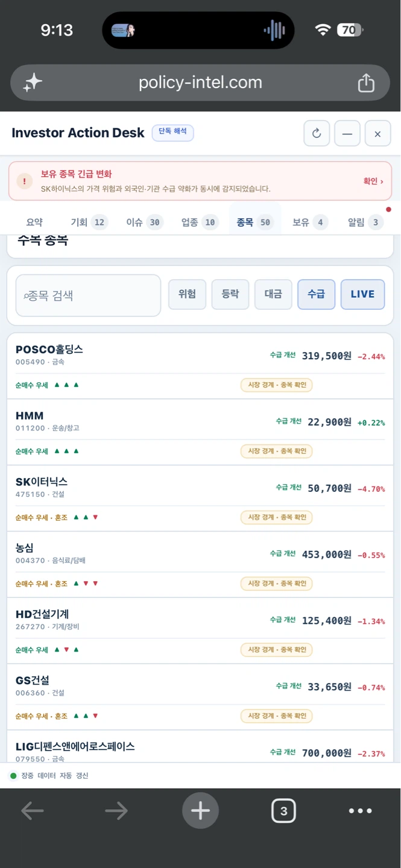Open the browser three-dots menu

(360, 811)
